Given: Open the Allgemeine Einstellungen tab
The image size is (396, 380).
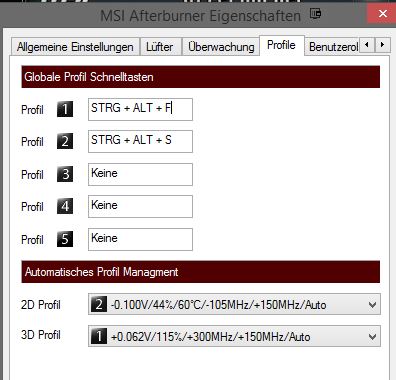Looking at the screenshot, I should click(75, 47).
